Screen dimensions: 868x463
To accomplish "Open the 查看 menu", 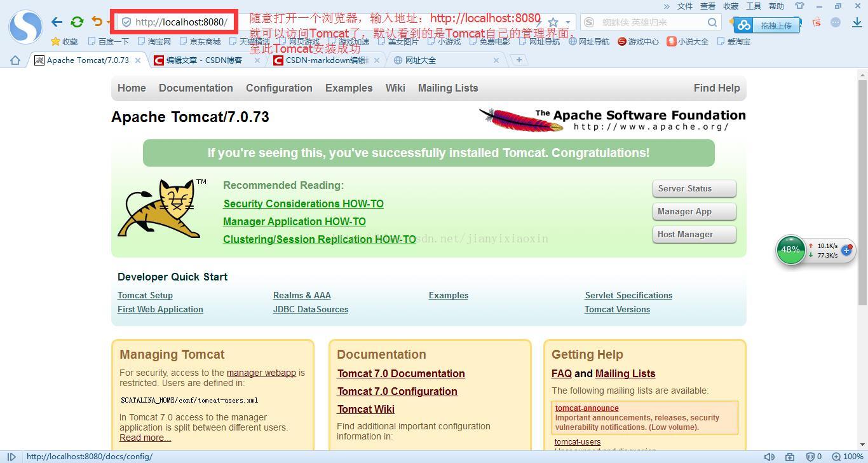I will point(708,6).
